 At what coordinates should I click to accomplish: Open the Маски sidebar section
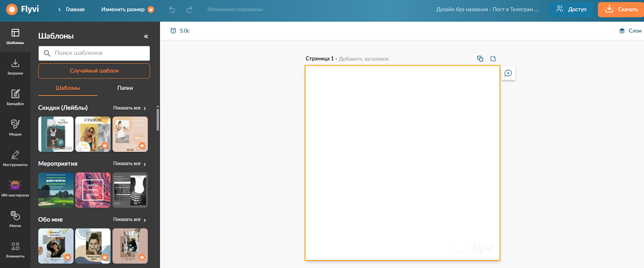[15, 219]
